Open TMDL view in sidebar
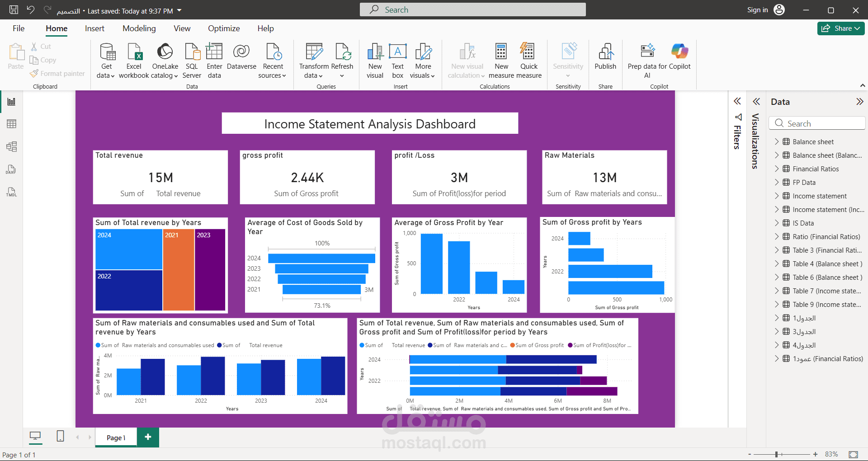Screen dimensions: 868x461 point(12,192)
